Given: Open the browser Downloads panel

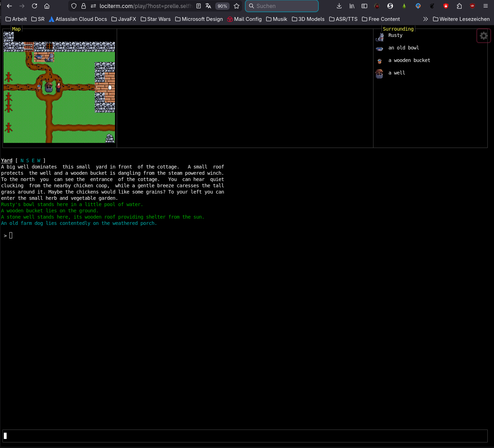Looking at the screenshot, I should coord(339,6).
